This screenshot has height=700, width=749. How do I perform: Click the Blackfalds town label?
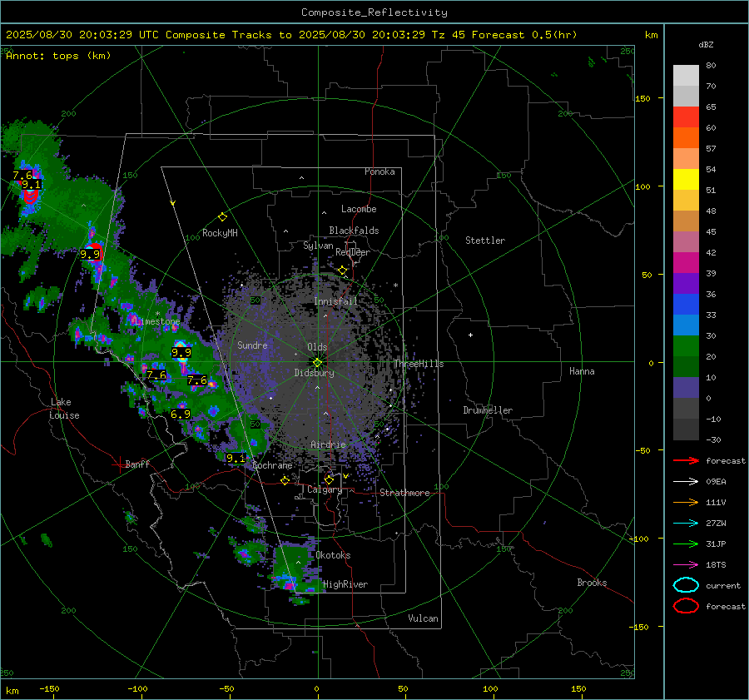click(354, 231)
